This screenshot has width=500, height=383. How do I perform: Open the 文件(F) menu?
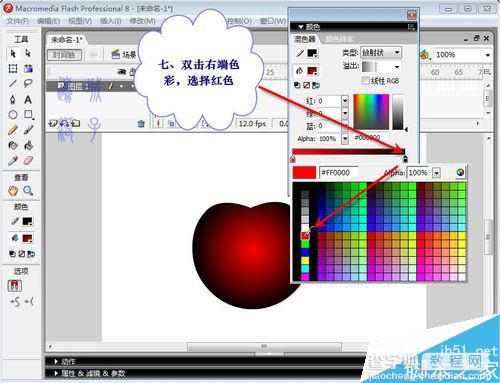tap(17, 21)
